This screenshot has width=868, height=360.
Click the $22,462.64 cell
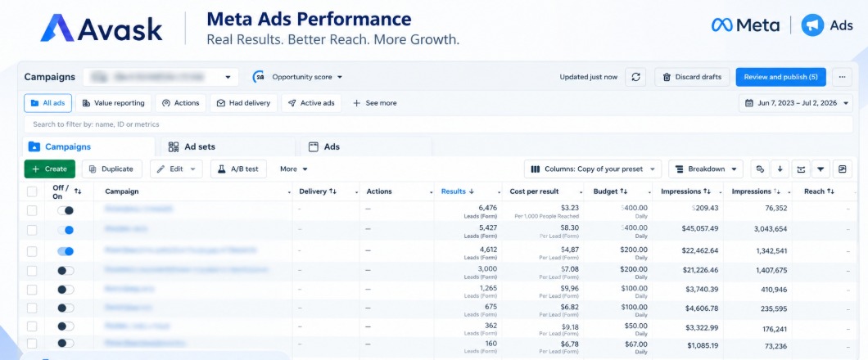[x=699, y=250]
